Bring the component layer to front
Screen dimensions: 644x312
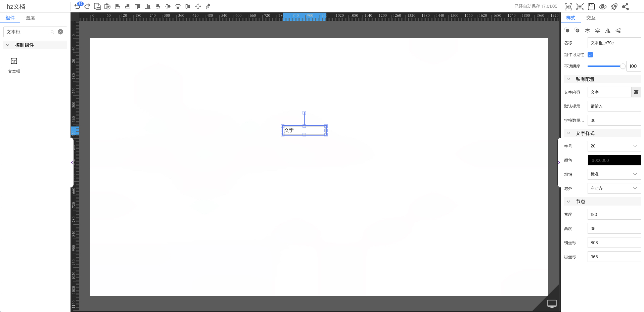click(x=588, y=31)
